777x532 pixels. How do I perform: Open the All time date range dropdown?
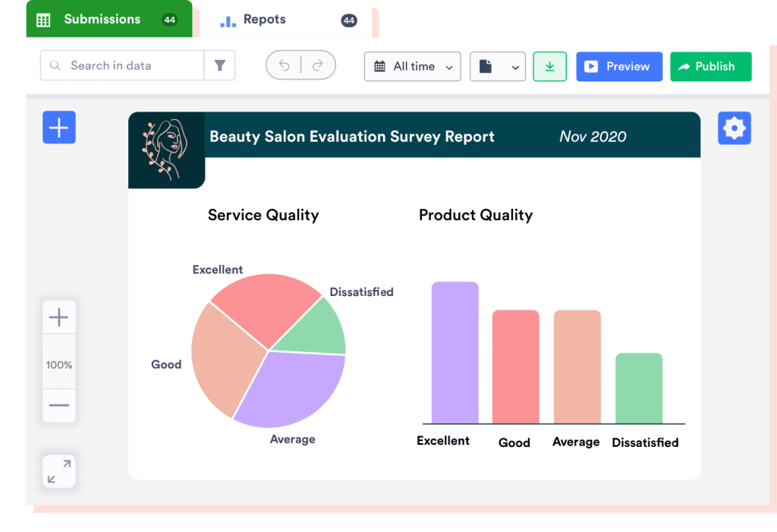pos(412,67)
